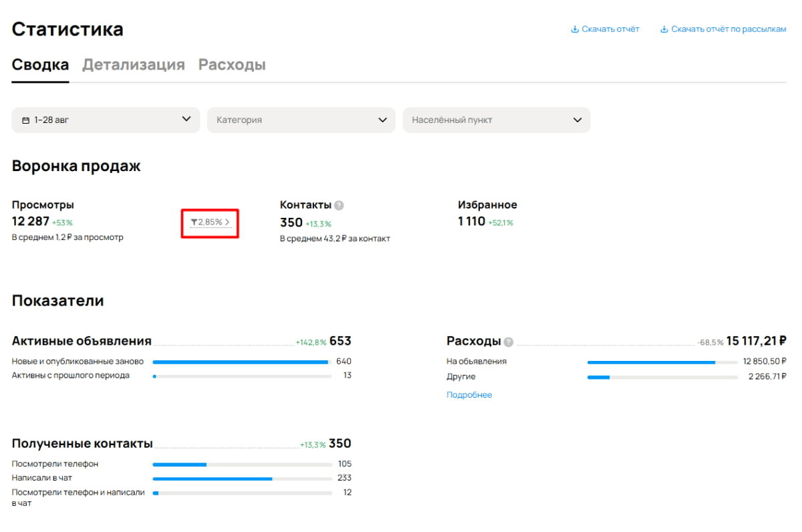Click the arrow after 2,85% conversion

[x=227, y=222]
